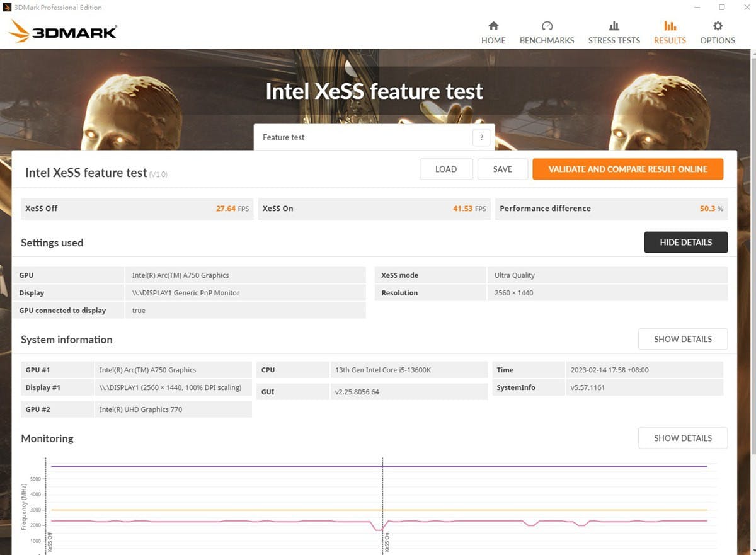Click the 3DMark logo in the header
Viewport: 756px width, 555px height.
click(x=63, y=31)
